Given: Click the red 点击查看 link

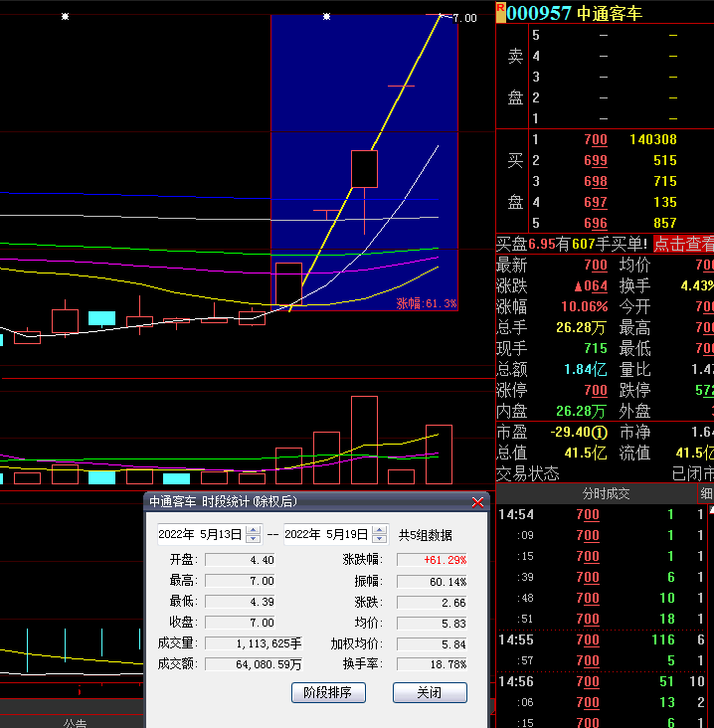Looking at the screenshot, I should 683,244.
